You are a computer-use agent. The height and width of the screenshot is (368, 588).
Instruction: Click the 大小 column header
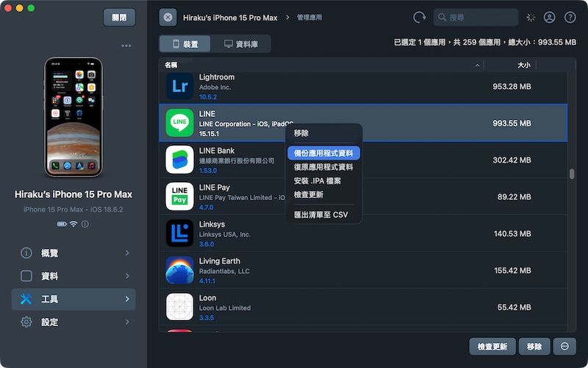523,66
